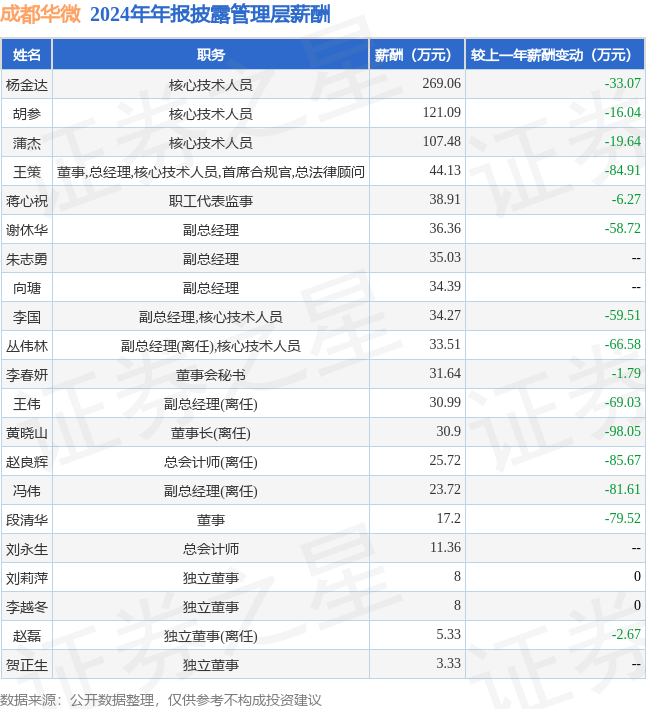Click the name 段清华
This screenshot has height=709, width=646.
tap(27, 520)
